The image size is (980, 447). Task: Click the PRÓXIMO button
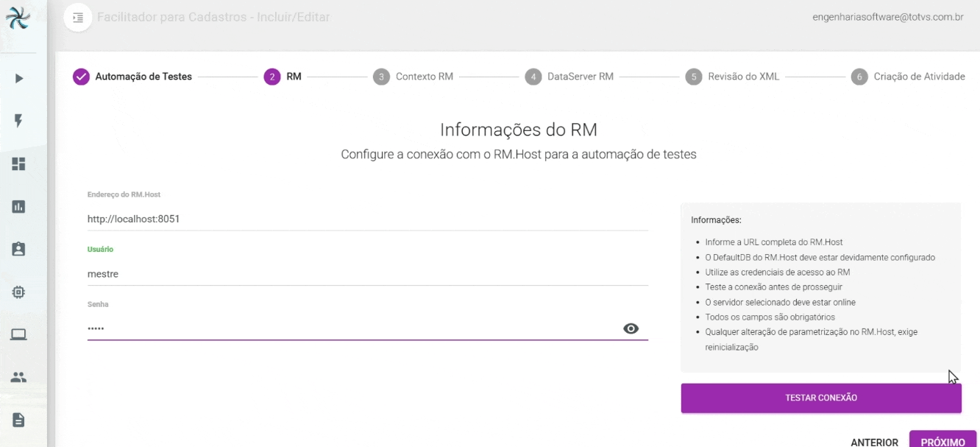[942, 440]
